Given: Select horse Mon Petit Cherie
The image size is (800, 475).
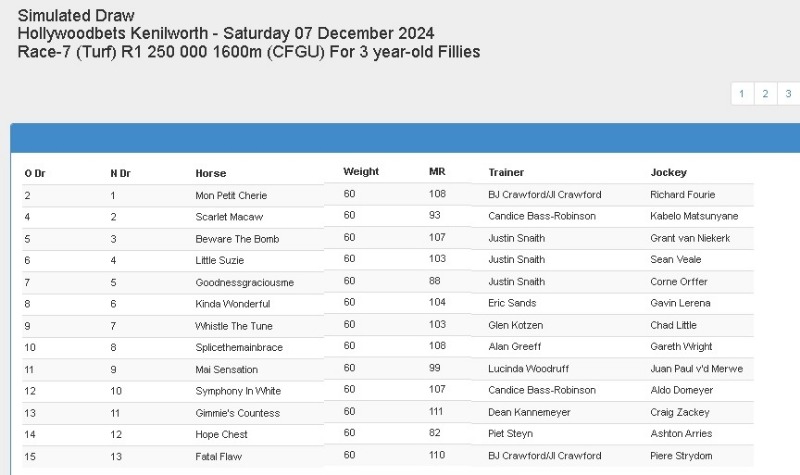Looking at the screenshot, I should (231, 195).
